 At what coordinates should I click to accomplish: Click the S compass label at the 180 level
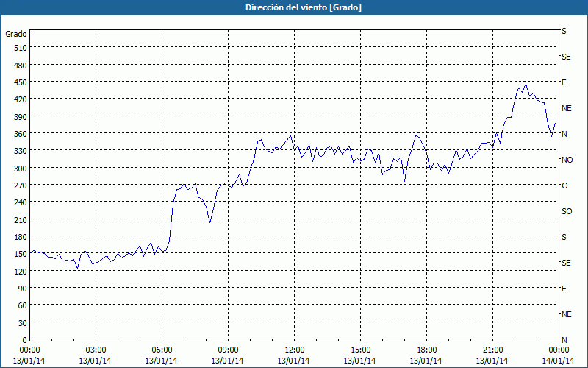coord(564,237)
